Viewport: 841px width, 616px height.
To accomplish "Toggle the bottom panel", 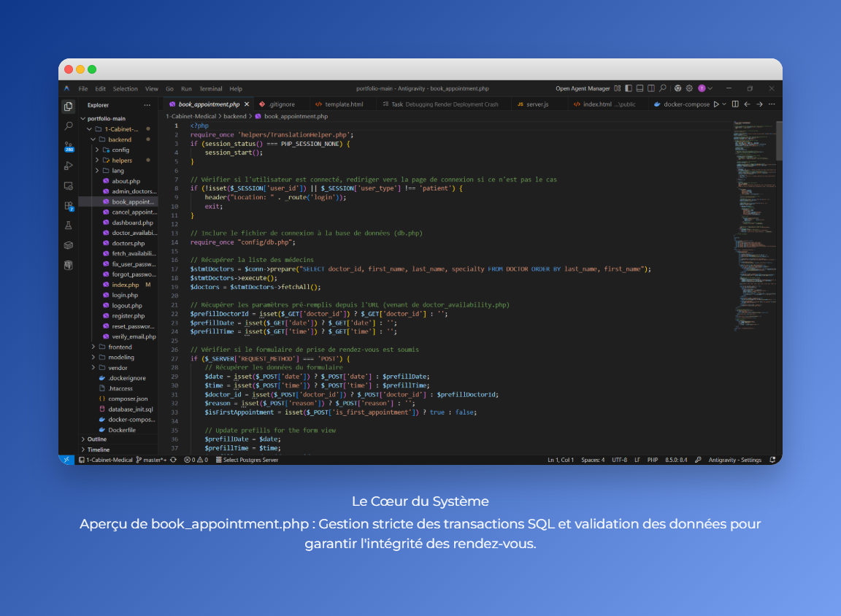I will point(640,88).
